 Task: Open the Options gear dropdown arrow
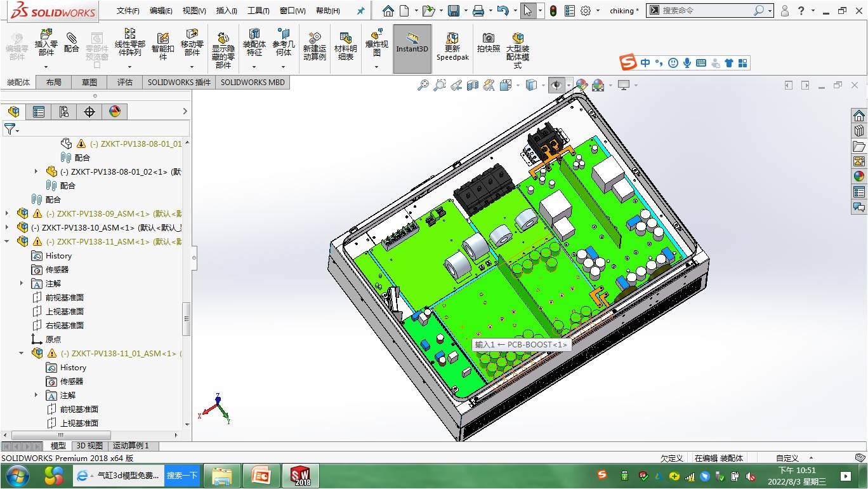coord(597,11)
